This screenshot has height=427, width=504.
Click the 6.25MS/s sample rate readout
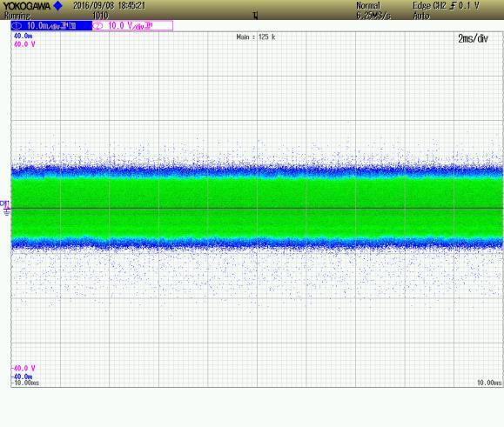[373, 16]
